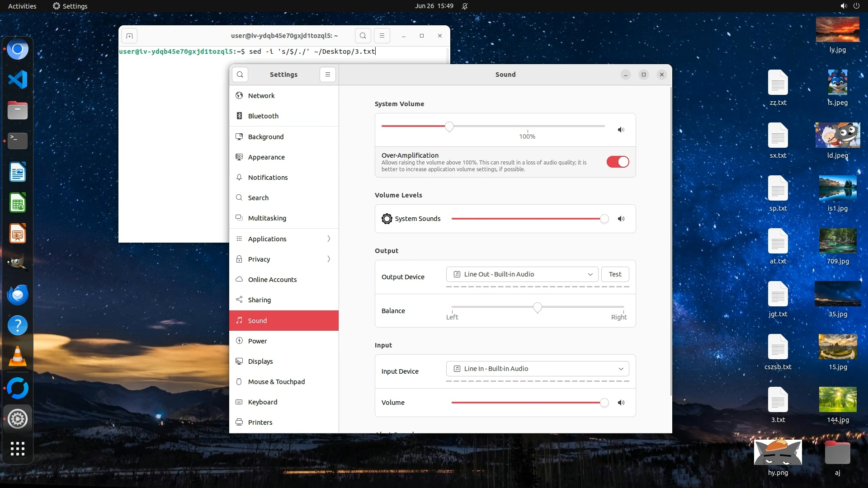Click the Settings search magnifier icon
868x488 pixels.
[x=240, y=75]
